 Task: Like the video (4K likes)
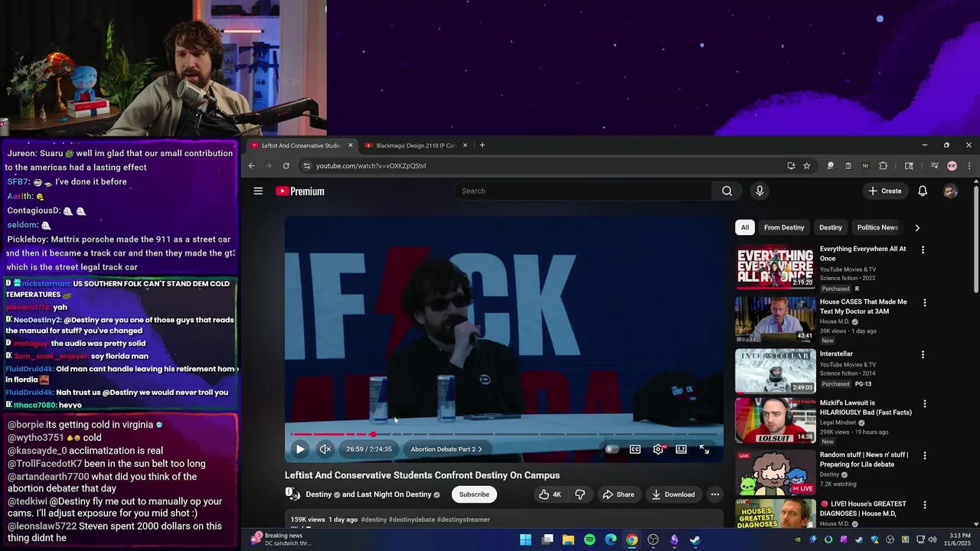tap(550, 494)
